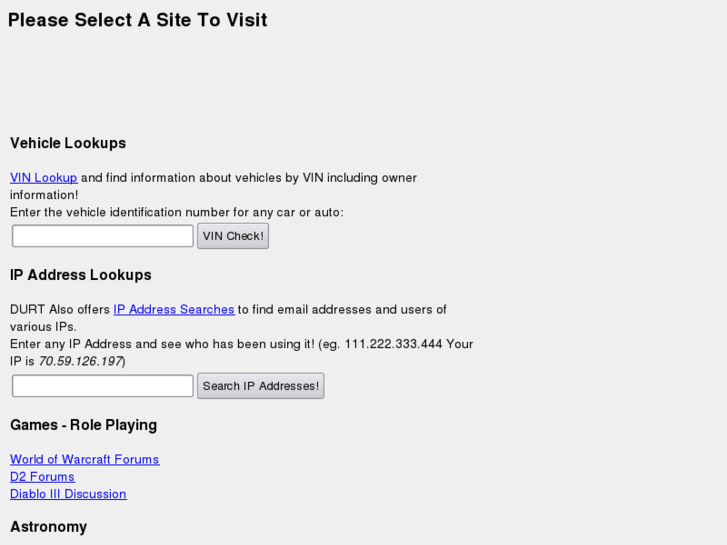Click the word DURT in the paragraph

(x=27, y=310)
